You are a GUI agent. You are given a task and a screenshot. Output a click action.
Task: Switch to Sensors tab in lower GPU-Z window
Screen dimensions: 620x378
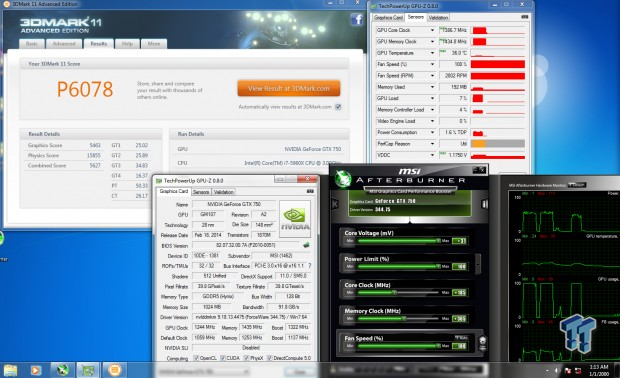click(201, 192)
